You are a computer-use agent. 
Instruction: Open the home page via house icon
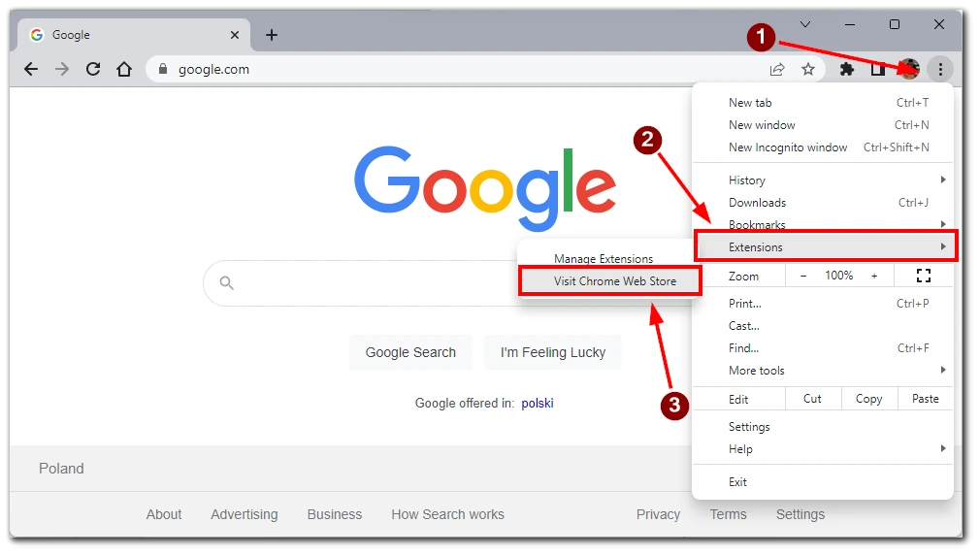point(124,70)
